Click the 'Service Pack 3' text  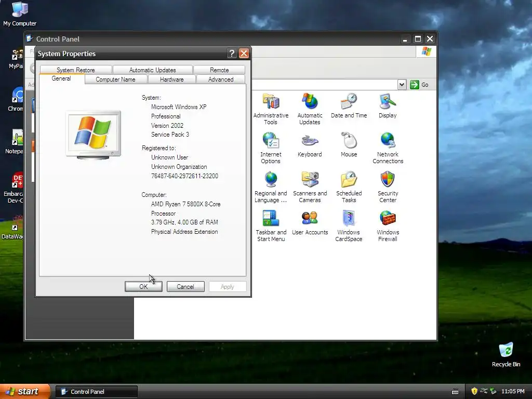coord(170,135)
